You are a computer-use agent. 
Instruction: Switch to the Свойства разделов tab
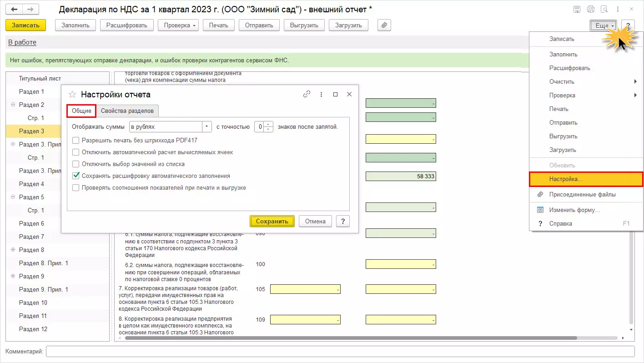coord(127,111)
